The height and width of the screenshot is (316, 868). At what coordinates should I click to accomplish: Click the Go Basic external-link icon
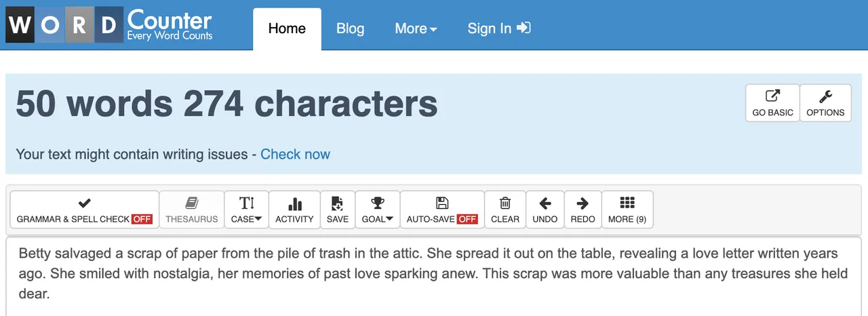click(772, 97)
